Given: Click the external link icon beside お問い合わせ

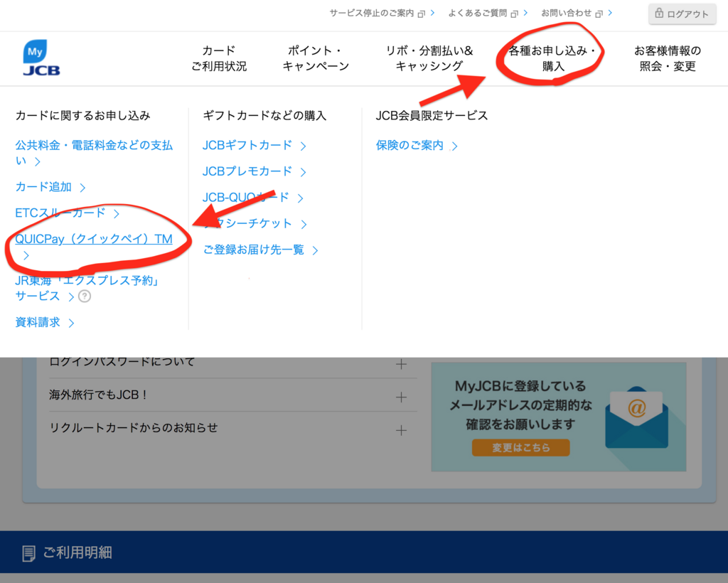Looking at the screenshot, I should click(x=599, y=14).
